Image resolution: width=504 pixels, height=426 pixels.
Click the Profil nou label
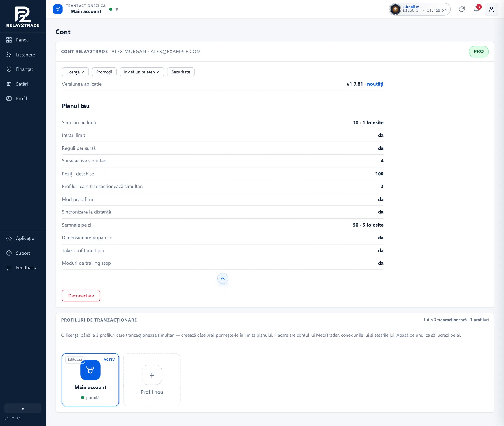click(152, 392)
